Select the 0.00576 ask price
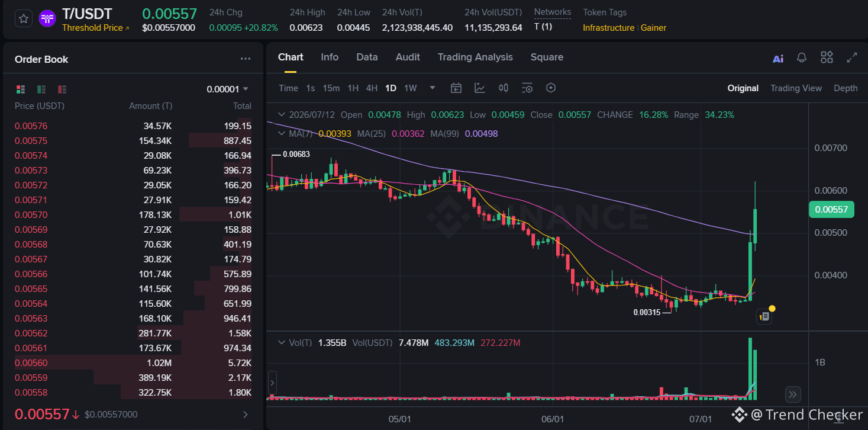Image resolution: width=868 pixels, height=430 pixels. (31, 126)
